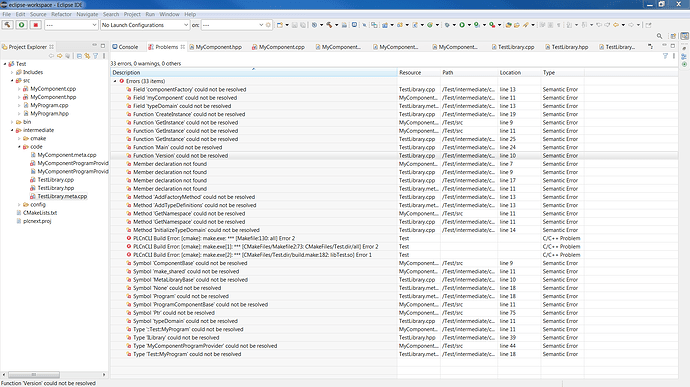Click the Build hammer button in launch bar
690x387 pixels.
[x=7, y=25]
